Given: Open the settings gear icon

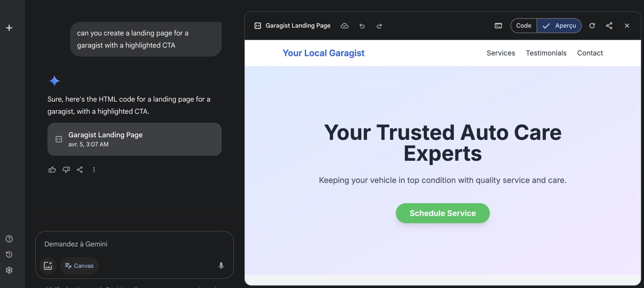Looking at the screenshot, I should [x=9, y=270].
